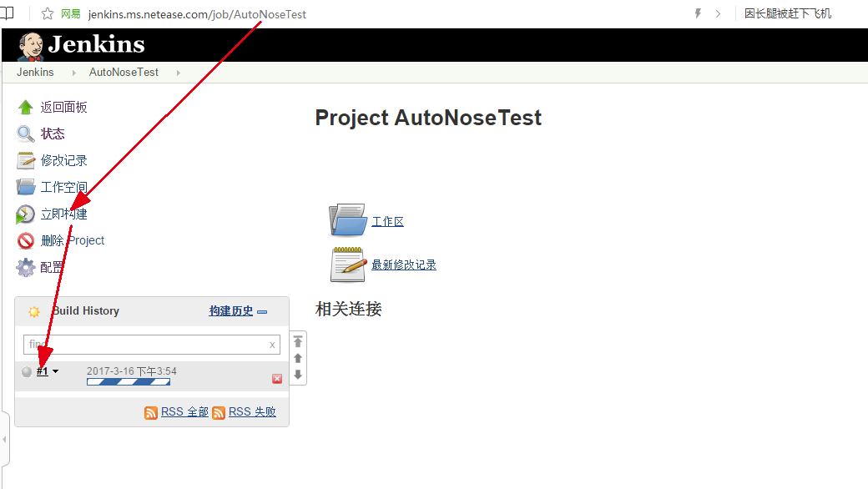Click the large folder icon for 工作区
Viewport: 868px width, 489px height.
tap(348, 219)
